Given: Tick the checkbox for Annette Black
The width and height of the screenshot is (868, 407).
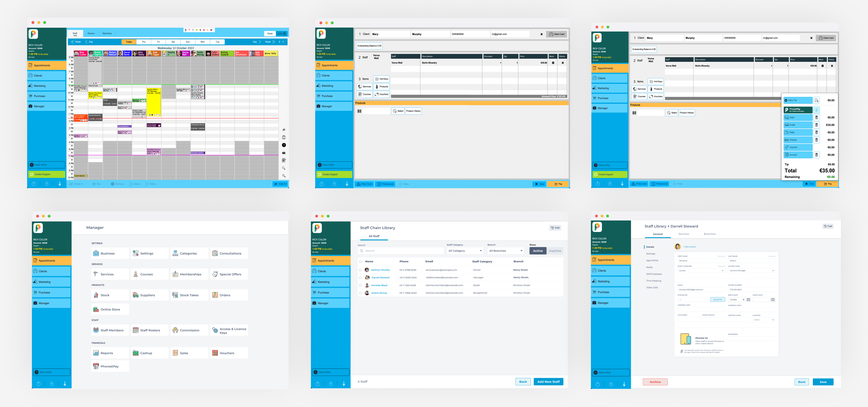Looking at the screenshot, I should coord(360,285).
